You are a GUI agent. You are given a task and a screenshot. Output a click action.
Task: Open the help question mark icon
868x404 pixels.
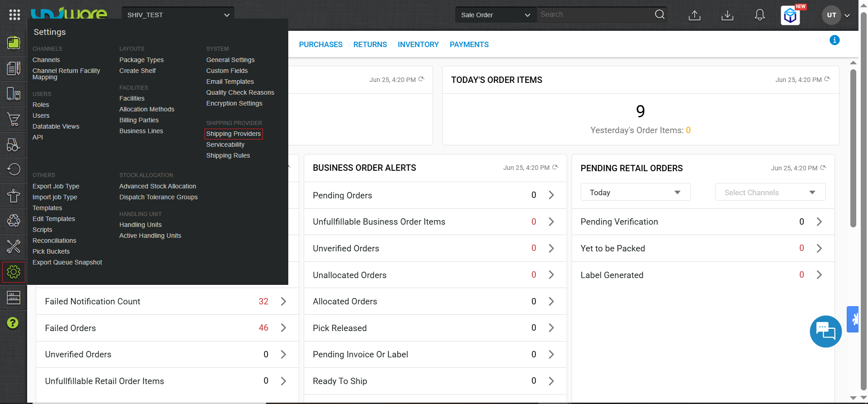pos(13,323)
